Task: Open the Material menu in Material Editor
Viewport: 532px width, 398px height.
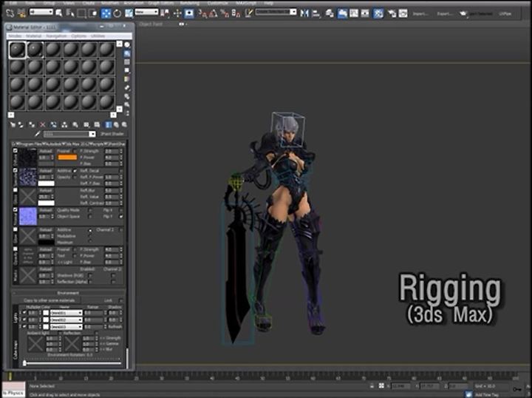Action: coord(33,36)
